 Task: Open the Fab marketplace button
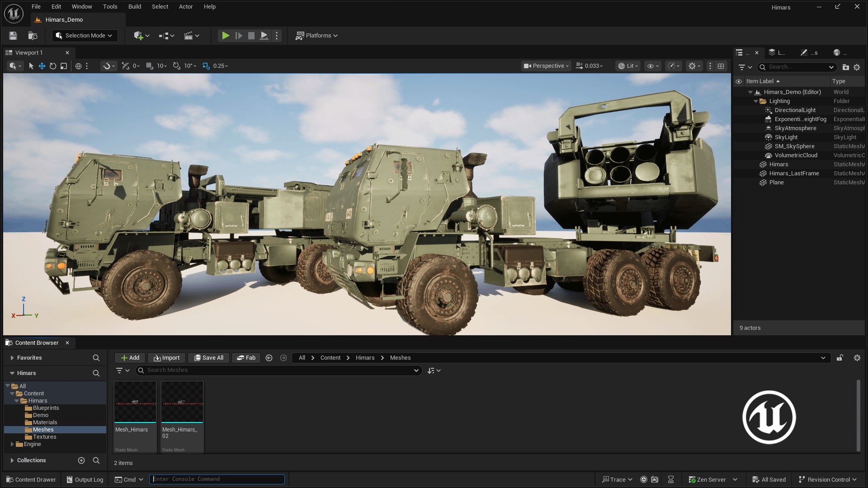pyautogui.click(x=246, y=358)
